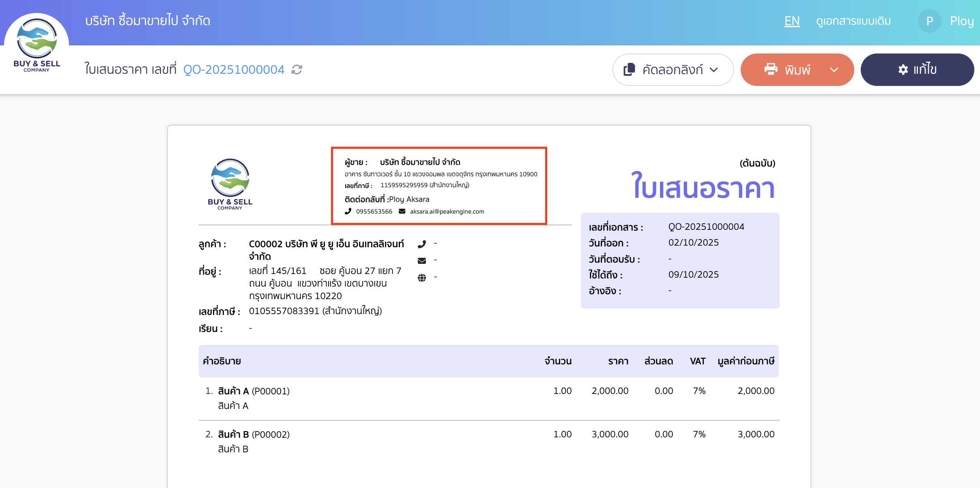Click the QO-20251000004 document number link
This screenshot has height=488, width=980.
[234, 69]
